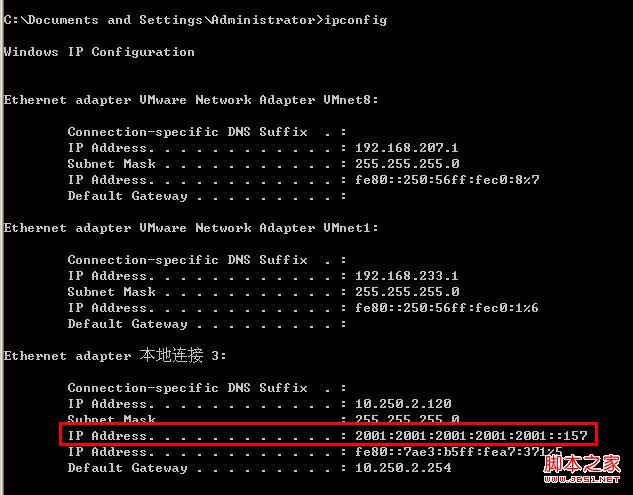Click the VMnet8 adapter heading line
Screen dimensions: 633x495
point(191,100)
